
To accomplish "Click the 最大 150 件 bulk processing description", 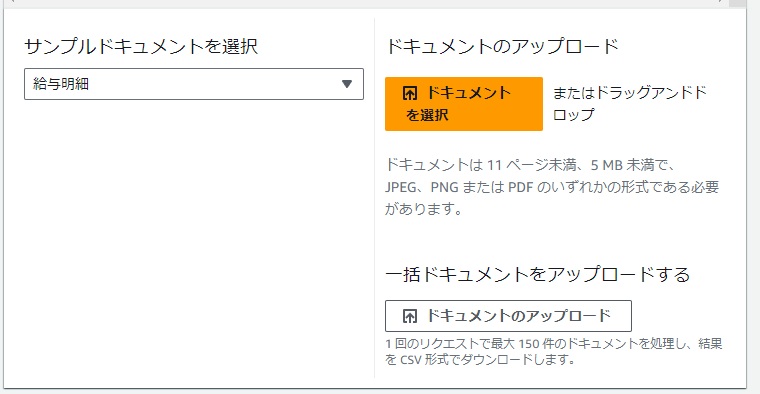I will [x=554, y=344].
